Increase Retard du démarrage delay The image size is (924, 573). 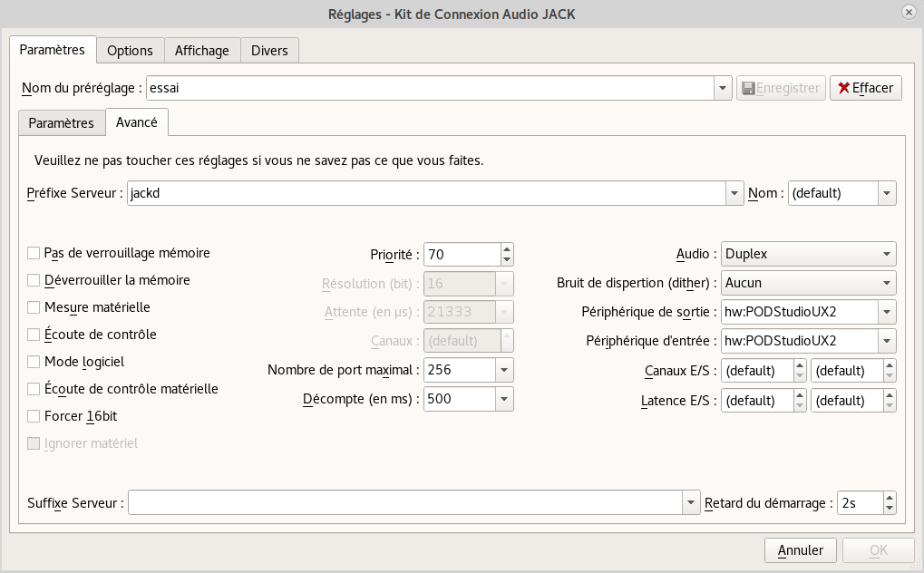pos(890,497)
